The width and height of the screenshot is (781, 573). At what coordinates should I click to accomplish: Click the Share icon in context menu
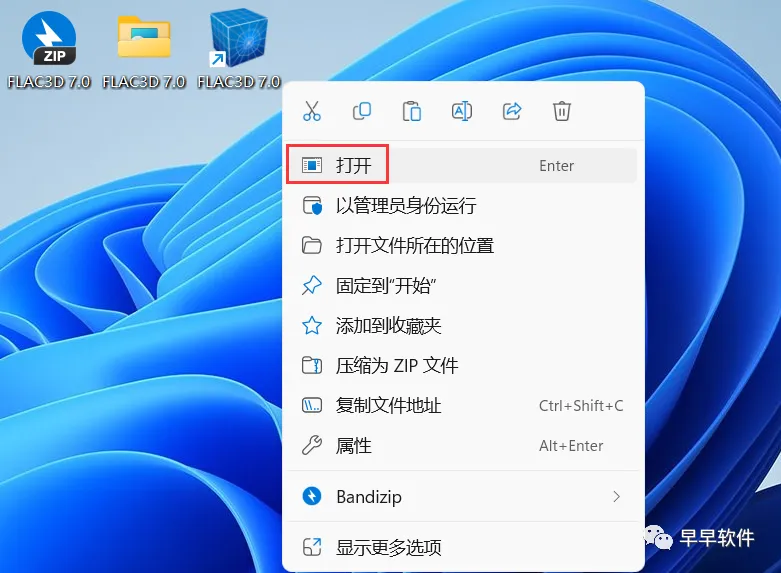(x=512, y=111)
